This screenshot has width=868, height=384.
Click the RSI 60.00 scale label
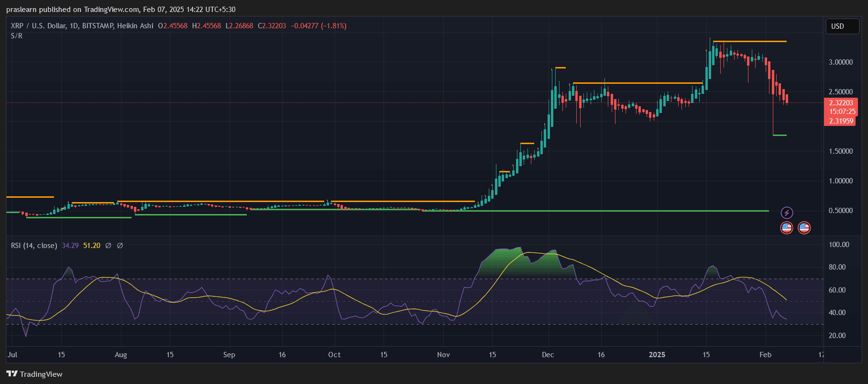click(837, 290)
